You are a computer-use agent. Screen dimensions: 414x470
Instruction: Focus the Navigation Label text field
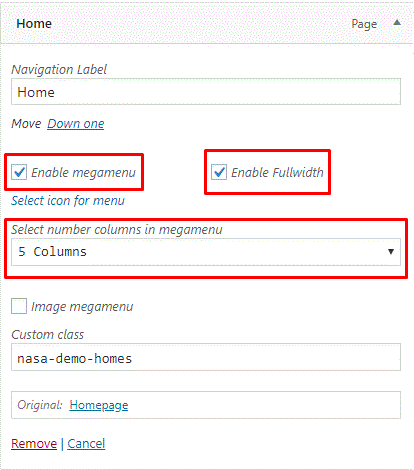pos(206,92)
